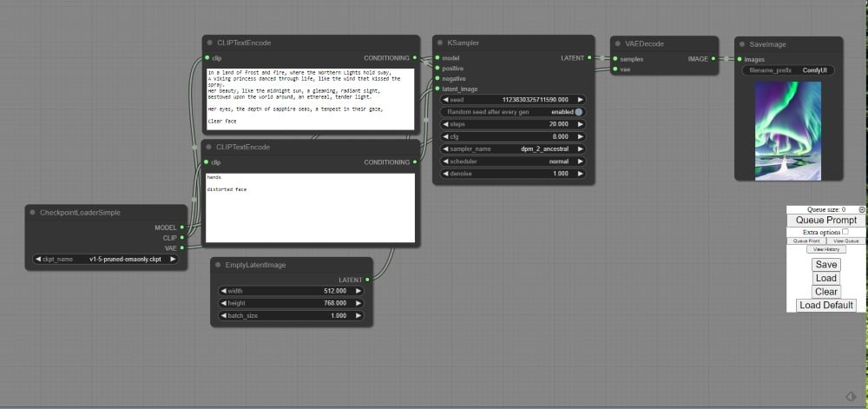The height and width of the screenshot is (409, 868).
Task: Open the View History list
Action: [826, 249]
